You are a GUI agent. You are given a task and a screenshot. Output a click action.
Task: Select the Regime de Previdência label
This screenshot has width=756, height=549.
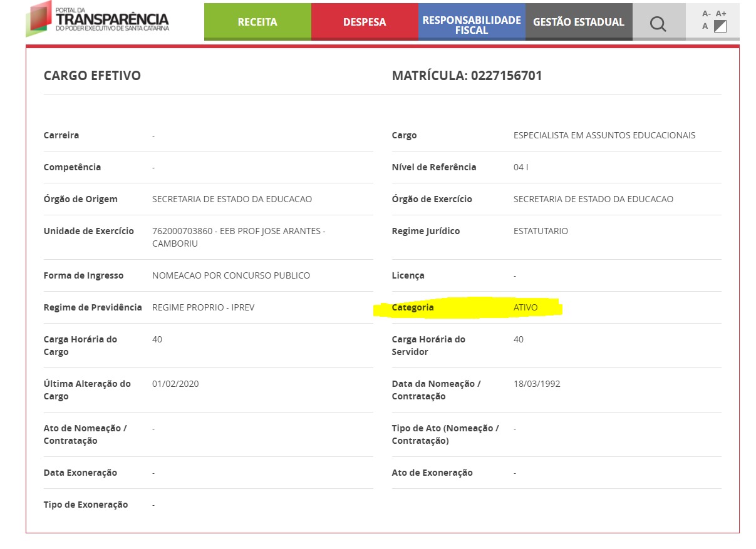pos(93,307)
